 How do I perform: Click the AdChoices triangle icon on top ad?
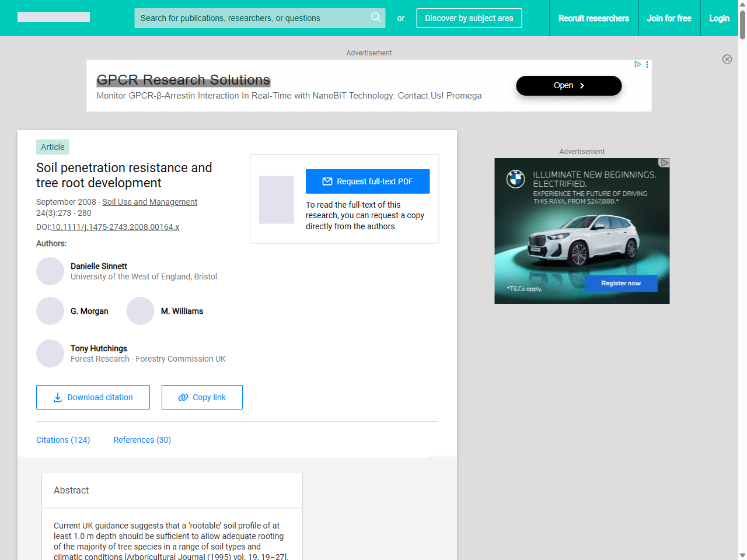pos(637,64)
